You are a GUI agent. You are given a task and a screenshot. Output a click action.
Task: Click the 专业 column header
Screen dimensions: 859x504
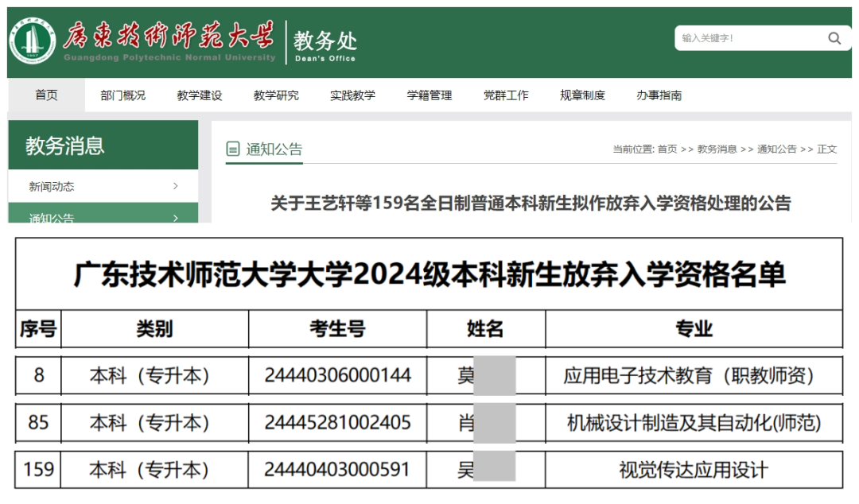coord(694,328)
